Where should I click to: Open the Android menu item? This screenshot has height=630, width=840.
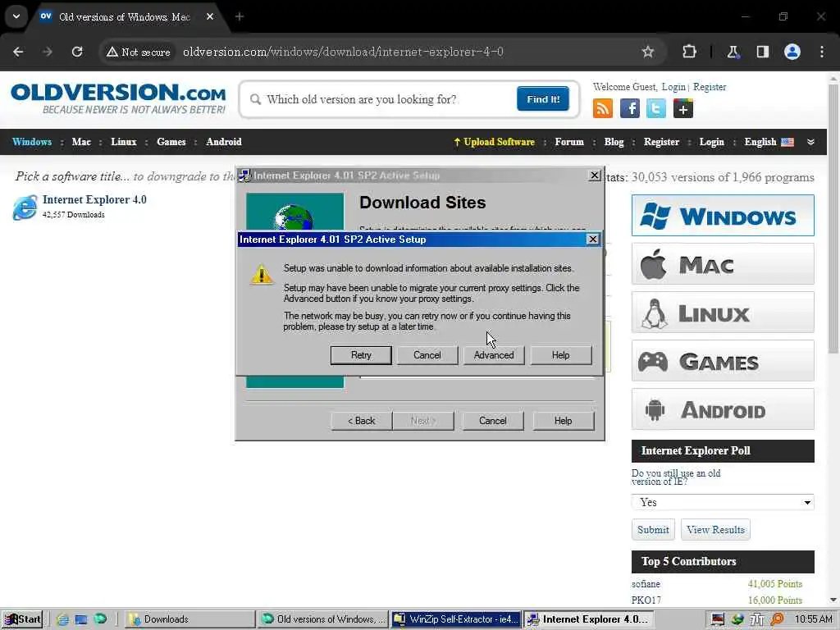click(x=224, y=142)
